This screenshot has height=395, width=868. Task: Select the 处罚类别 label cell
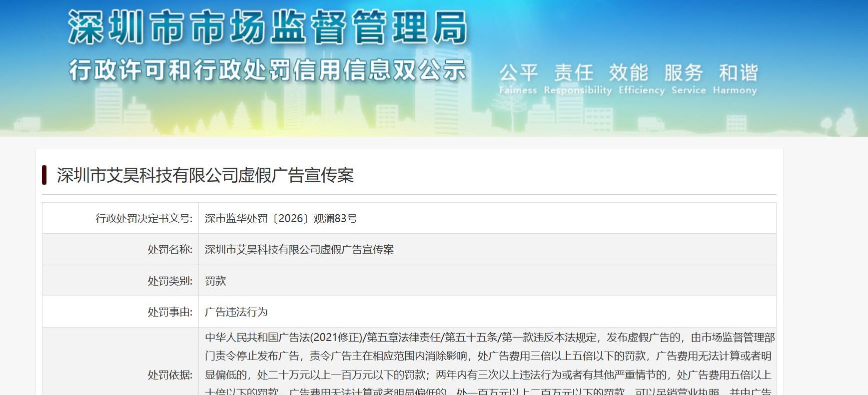pos(120,281)
